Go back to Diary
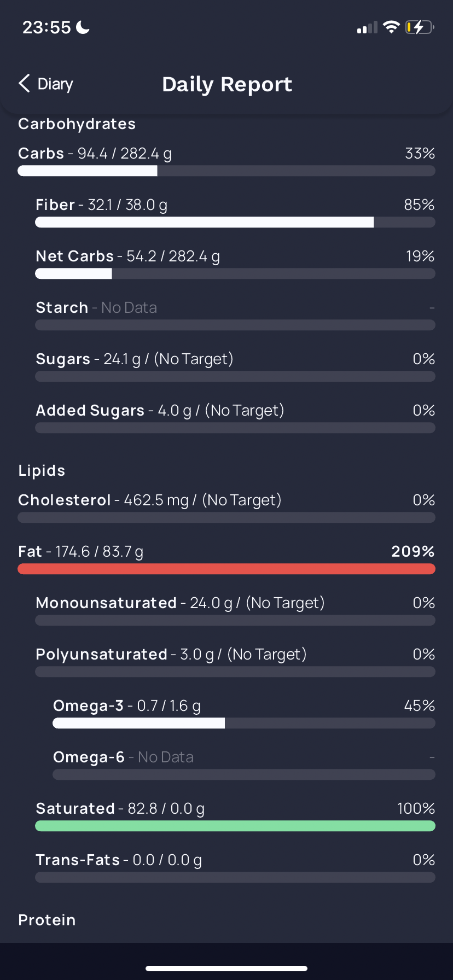The image size is (453, 980). (46, 84)
